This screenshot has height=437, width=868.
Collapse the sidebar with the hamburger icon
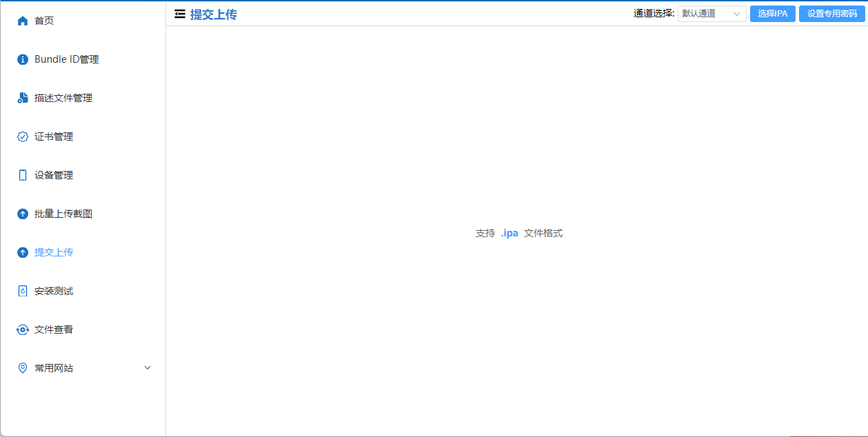pyautogui.click(x=180, y=14)
